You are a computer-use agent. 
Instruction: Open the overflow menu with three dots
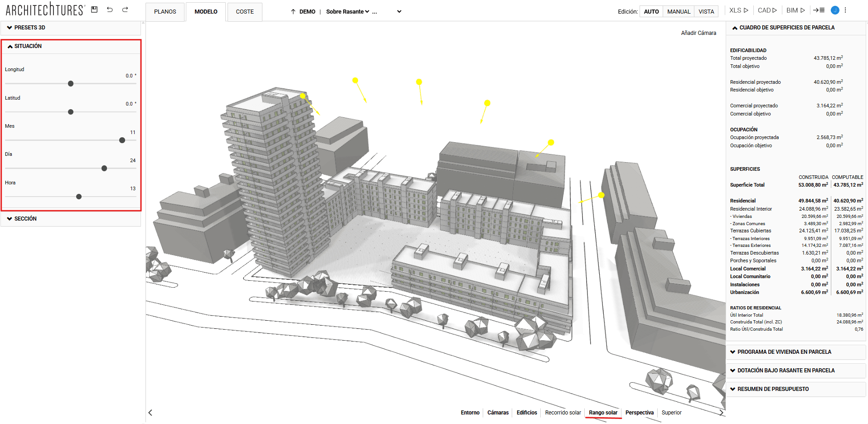(x=846, y=10)
